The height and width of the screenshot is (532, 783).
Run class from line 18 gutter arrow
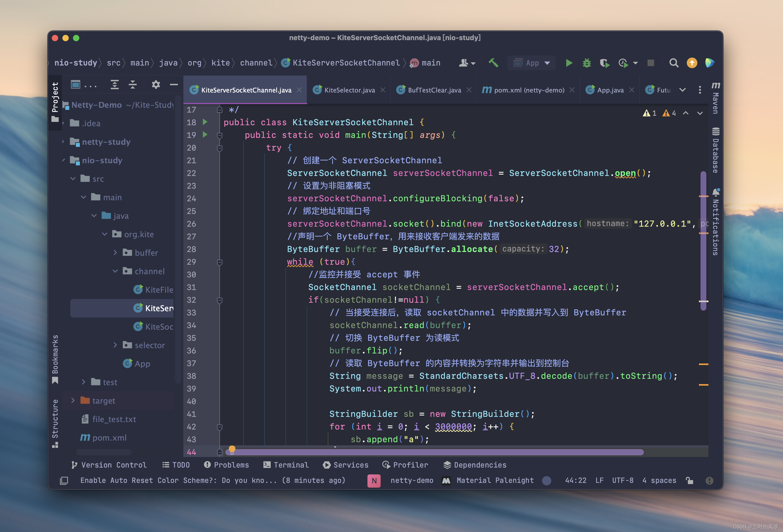pyautogui.click(x=205, y=122)
